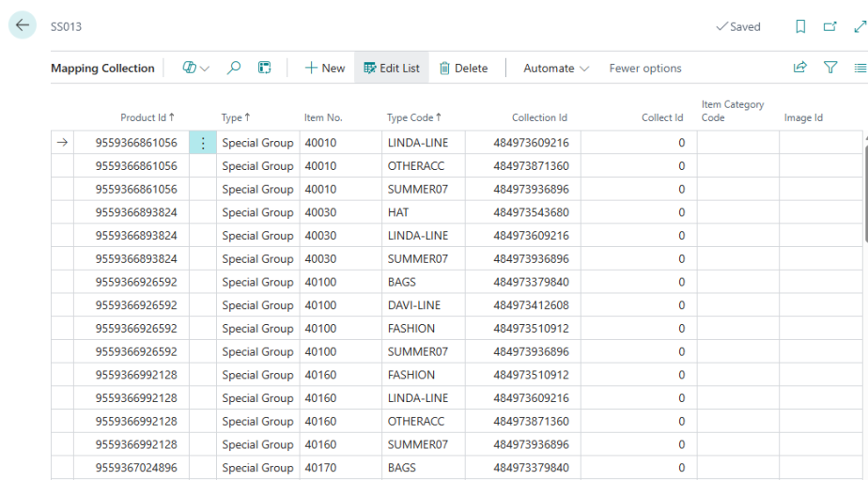Click Image Id column header

(803, 117)
